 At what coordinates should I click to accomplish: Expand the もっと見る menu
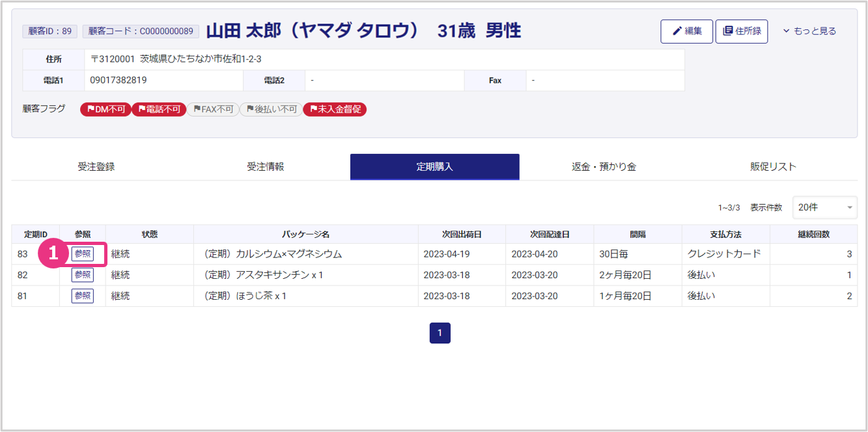point(809,31)
